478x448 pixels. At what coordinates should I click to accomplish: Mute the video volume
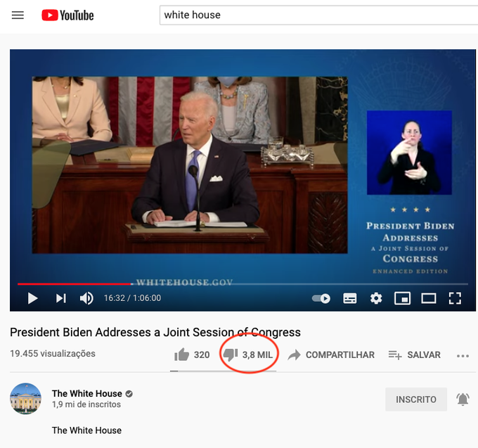pos(86,298)
